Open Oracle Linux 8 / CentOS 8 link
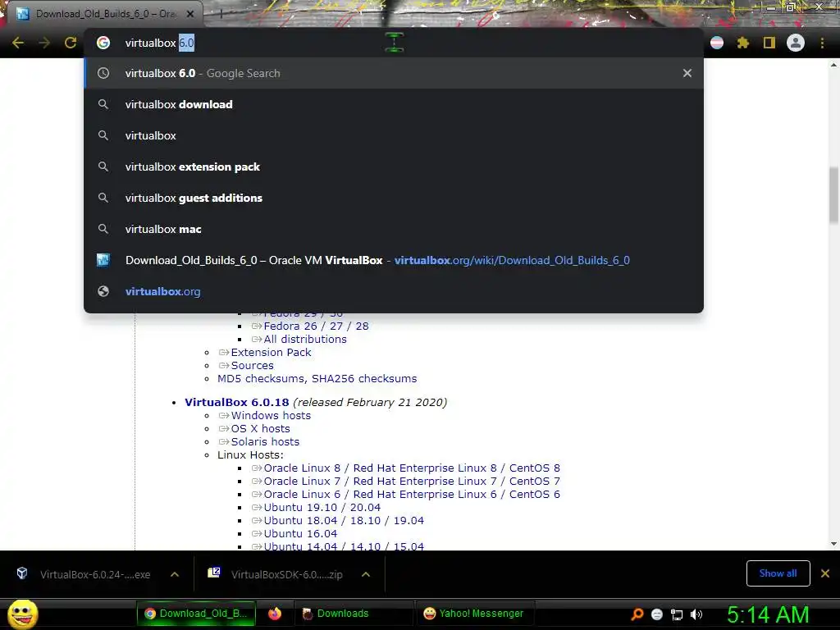The width and height of the screenshot is (840, 630). [x=412, y=468]
